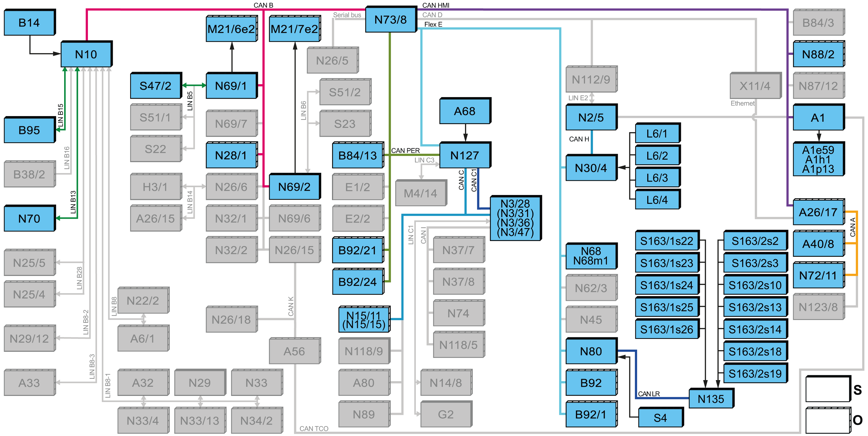Click the L6/1 sensor block
The image size is (868, 436).
(x=657, y=133)
